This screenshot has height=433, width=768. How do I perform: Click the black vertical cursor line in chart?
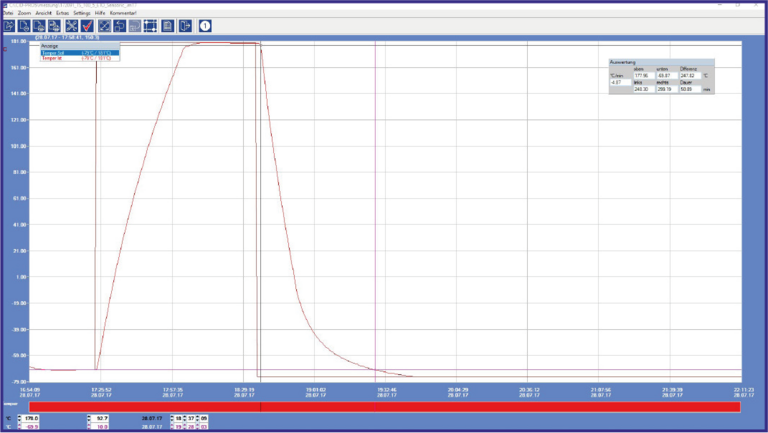click(261, 211)
